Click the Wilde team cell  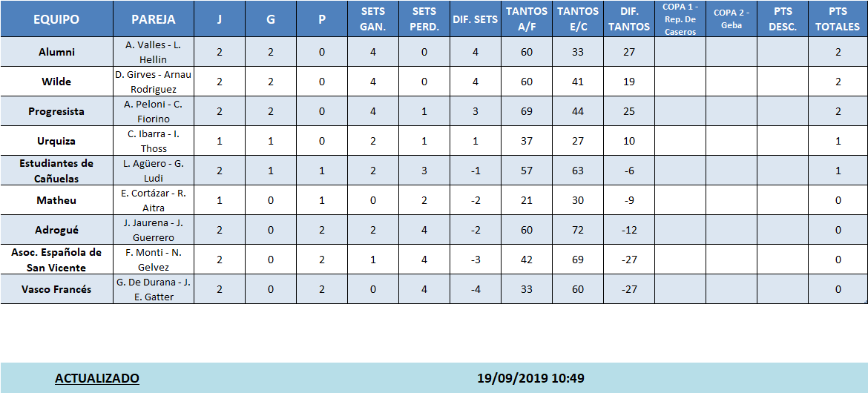[x=56, y=82]
